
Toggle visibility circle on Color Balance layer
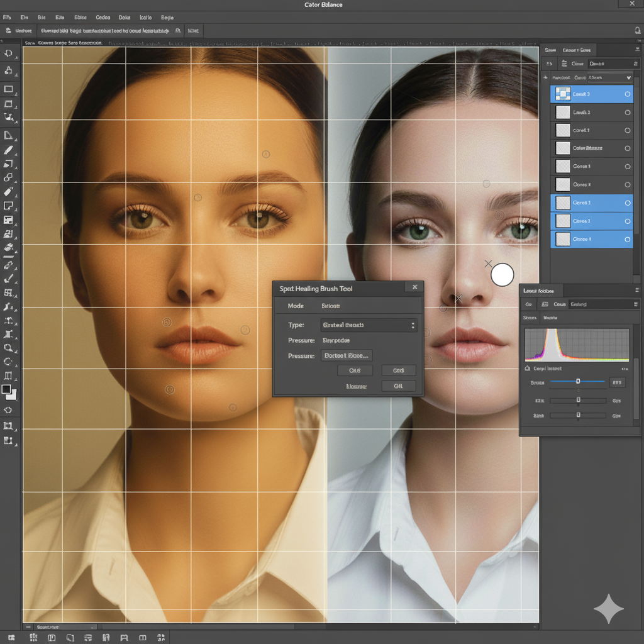(627, 148)
